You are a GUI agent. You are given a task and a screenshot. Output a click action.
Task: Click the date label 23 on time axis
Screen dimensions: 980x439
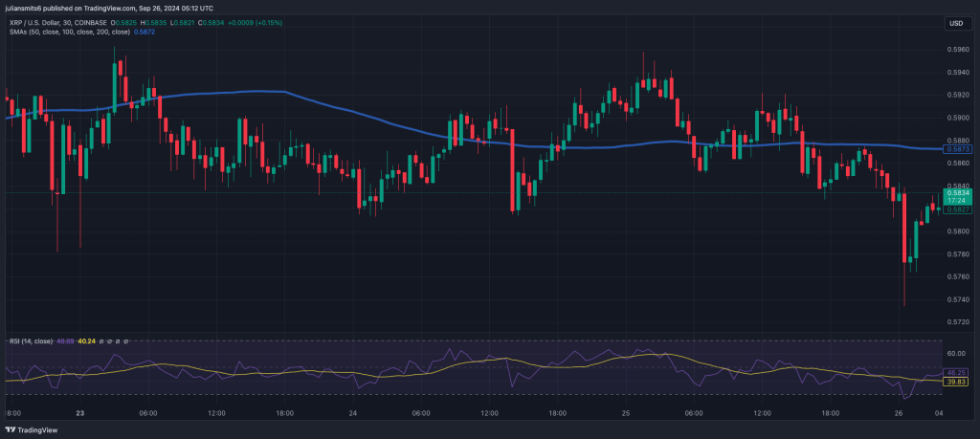(x=80, y=413)
